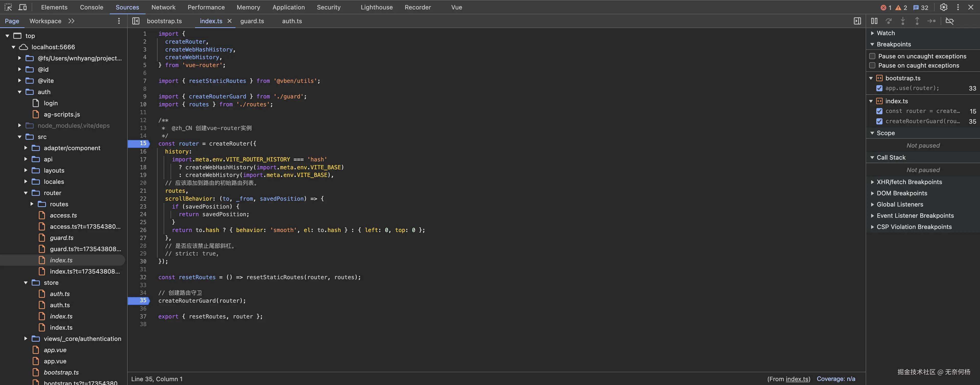The height and width of the screenshot is (385, 980).
Task: Click the step over function icon
Action: (x=888, y=21)
